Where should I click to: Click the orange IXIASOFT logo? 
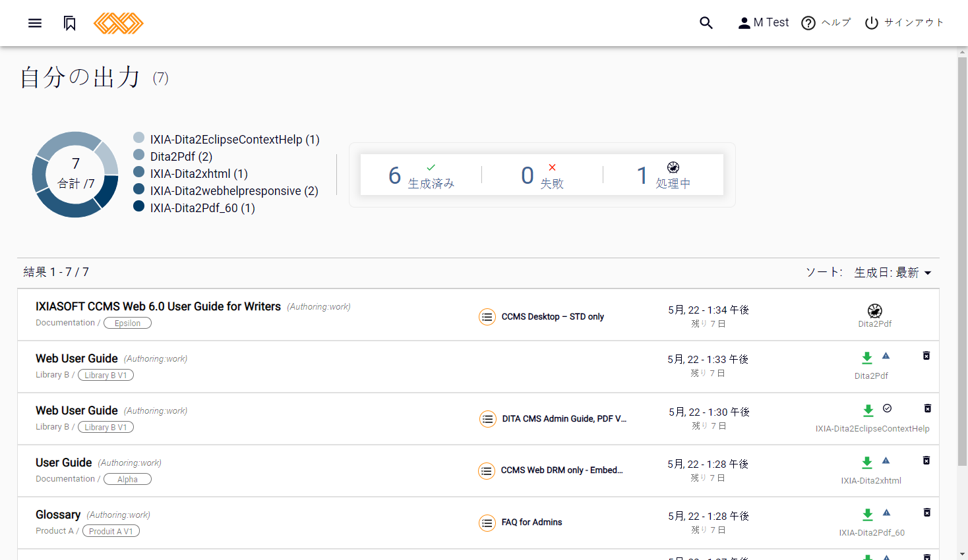coord(119,23)
